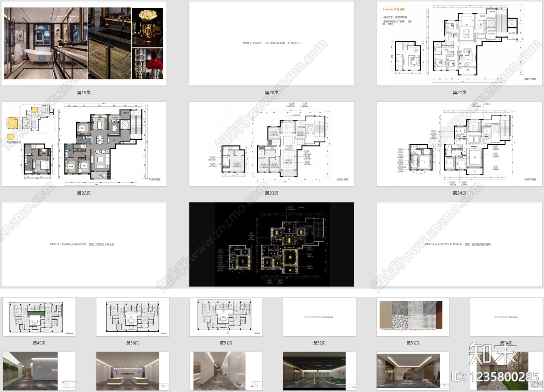Viewport: 544px width, 392px height.
Task: Open the lobby rendering with green plant wall
Action: [39, 371]
